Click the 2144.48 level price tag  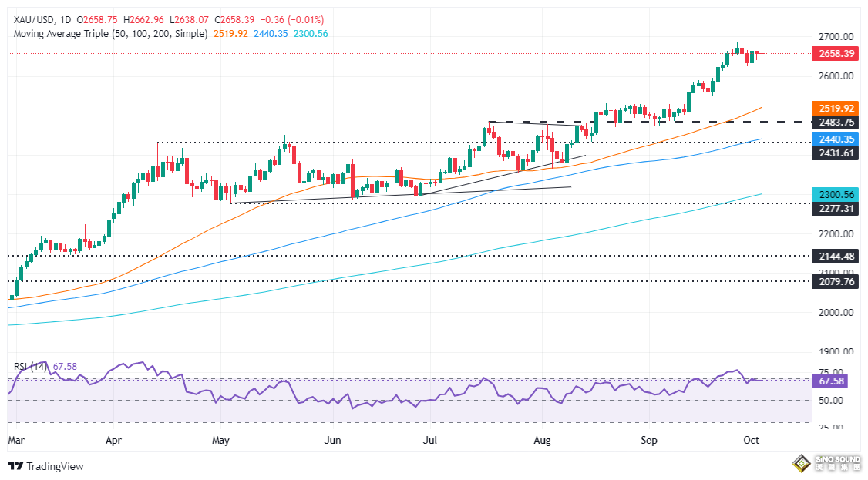click(836, 257)
